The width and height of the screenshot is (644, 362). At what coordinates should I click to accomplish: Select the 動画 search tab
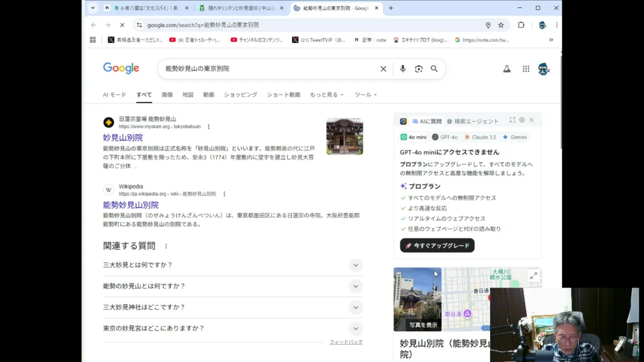coord(209,95)
